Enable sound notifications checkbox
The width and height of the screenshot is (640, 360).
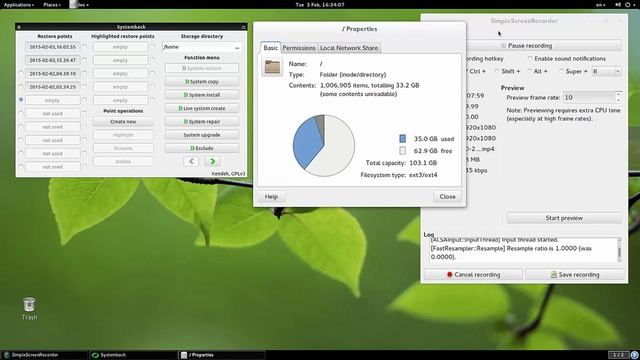(530, 59)
